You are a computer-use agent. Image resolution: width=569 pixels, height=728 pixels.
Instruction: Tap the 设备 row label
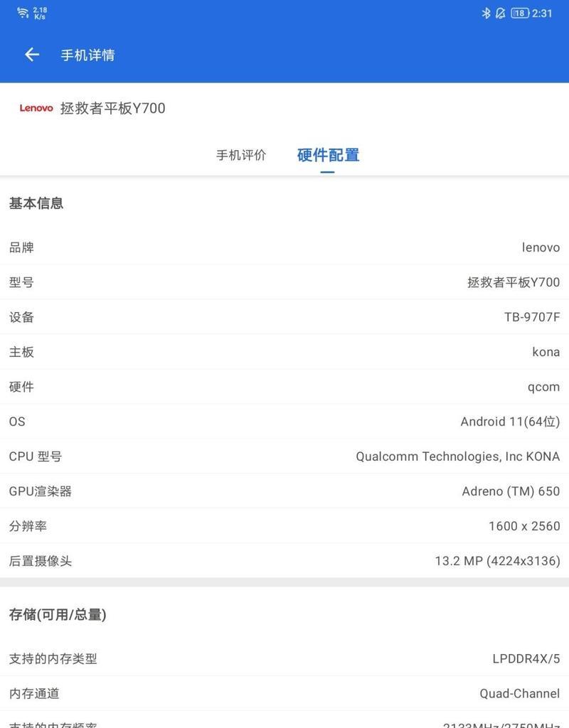[21, 317]
